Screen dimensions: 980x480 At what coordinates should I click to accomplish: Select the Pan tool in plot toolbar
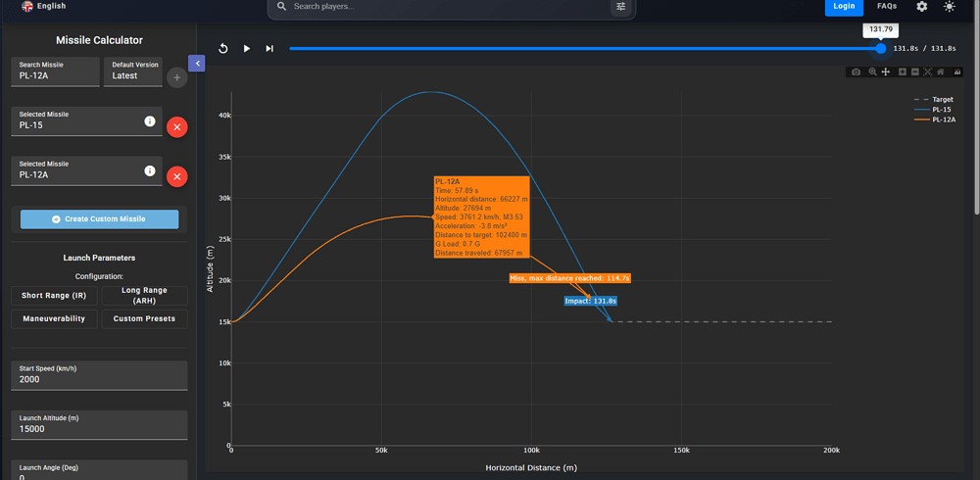click(886, 72)
